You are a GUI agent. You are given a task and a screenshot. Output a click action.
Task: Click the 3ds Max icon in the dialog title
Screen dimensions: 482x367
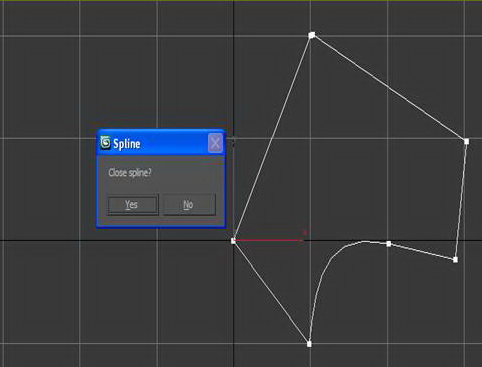point(105,143)
